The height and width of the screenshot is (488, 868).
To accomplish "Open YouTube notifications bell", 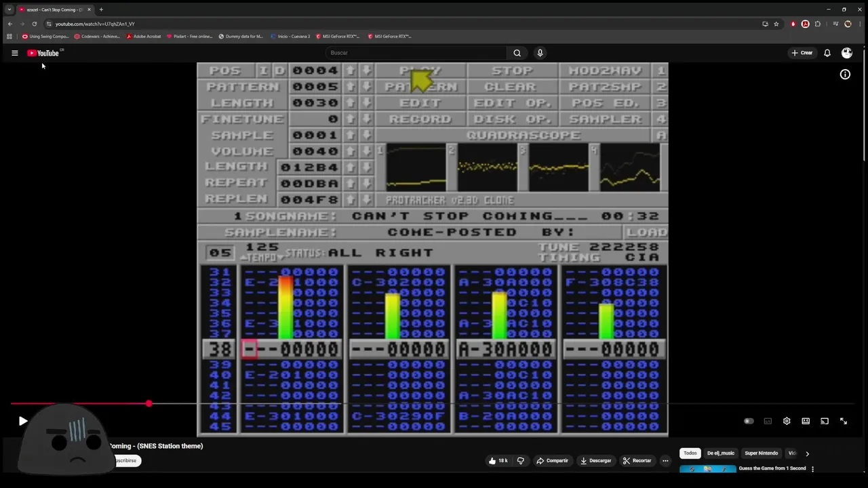I will tap(827, 53).
